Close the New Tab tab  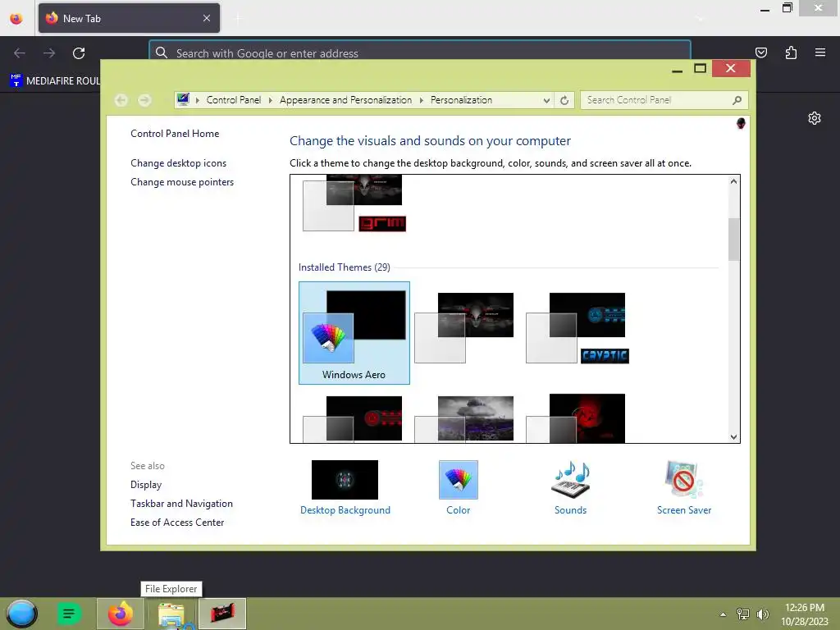(207, 18)
